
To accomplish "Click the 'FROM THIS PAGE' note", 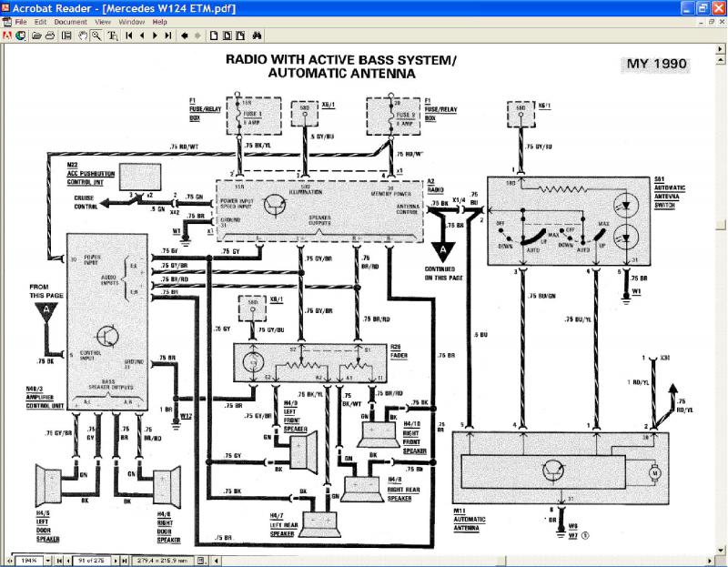I will [46, 291].
